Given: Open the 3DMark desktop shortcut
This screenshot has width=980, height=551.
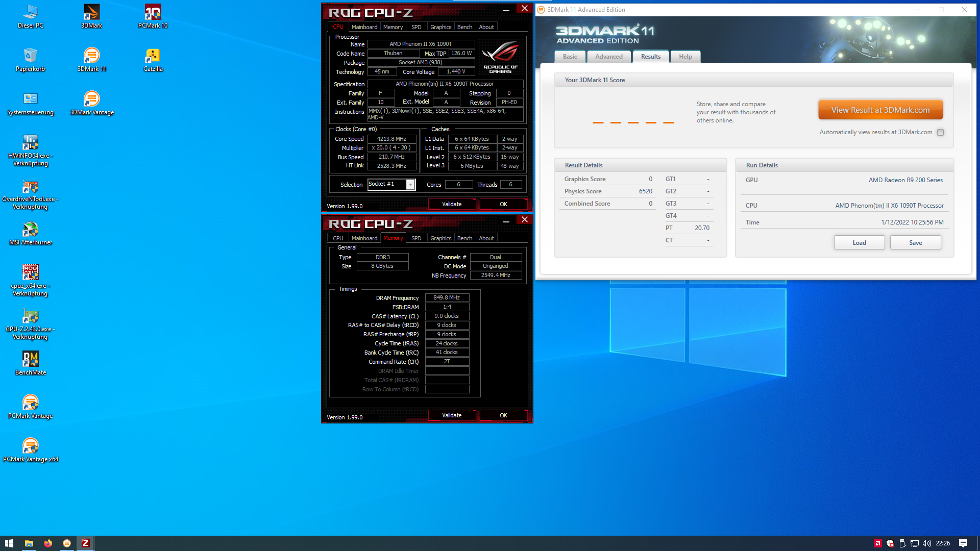Looking at the screenshot, I should coord(92,16).
